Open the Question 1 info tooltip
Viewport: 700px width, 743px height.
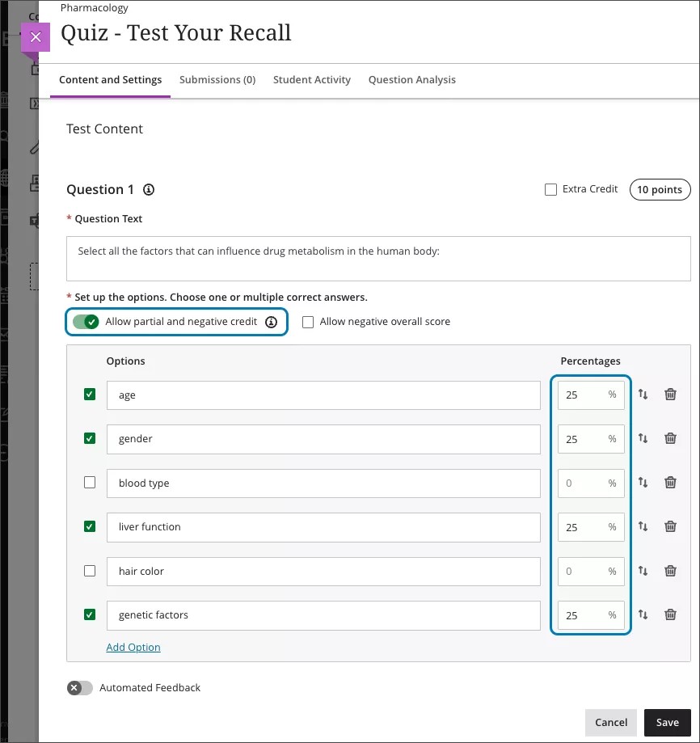148,189
